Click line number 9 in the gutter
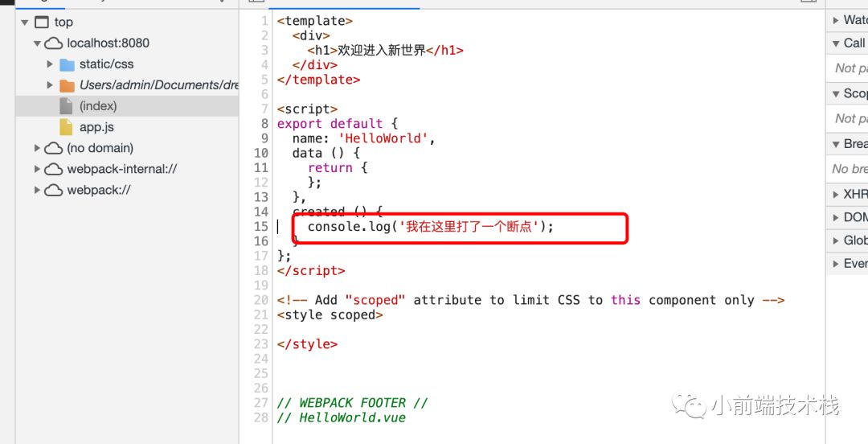 pos(264,138)
